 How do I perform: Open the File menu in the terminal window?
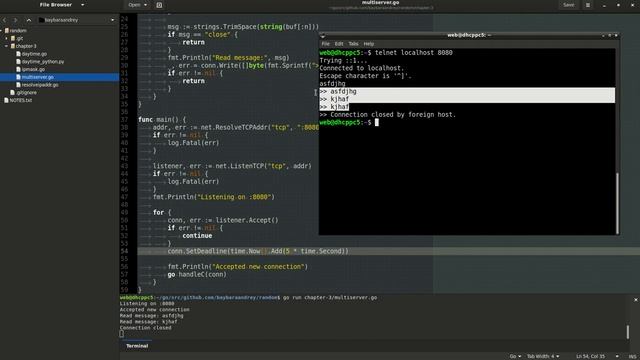[x=325, y=44]
